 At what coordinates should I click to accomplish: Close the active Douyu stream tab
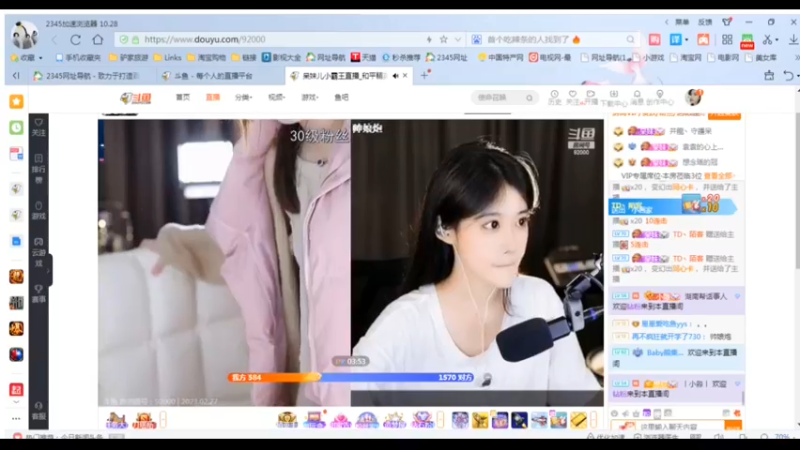coord(405,76)
